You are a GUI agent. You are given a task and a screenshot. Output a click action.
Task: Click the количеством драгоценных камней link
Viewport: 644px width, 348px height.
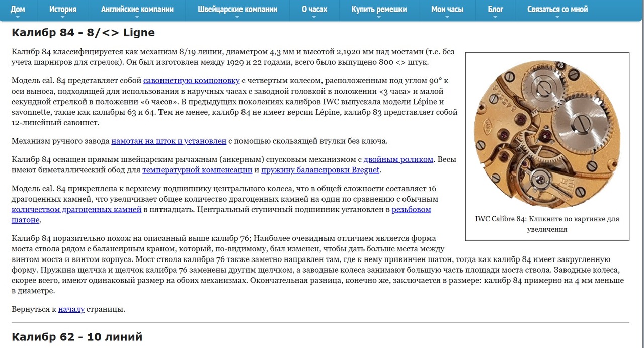76,209
